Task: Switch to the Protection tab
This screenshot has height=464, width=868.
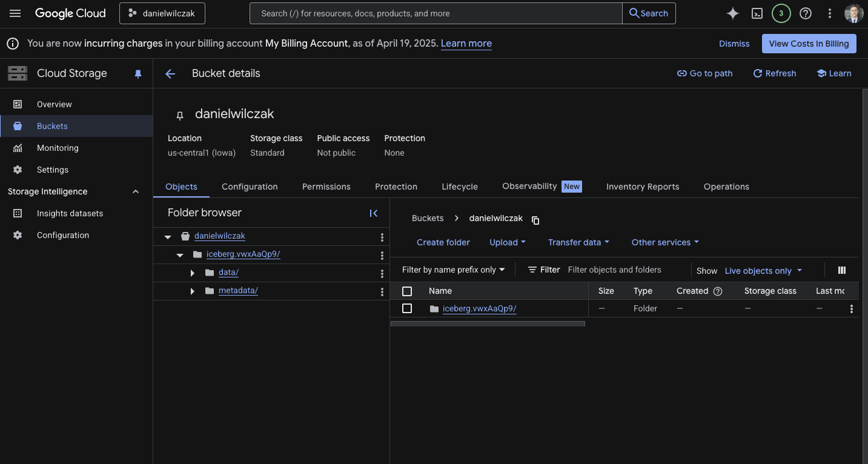Action: pyautogui.click(x=396, y=187)
